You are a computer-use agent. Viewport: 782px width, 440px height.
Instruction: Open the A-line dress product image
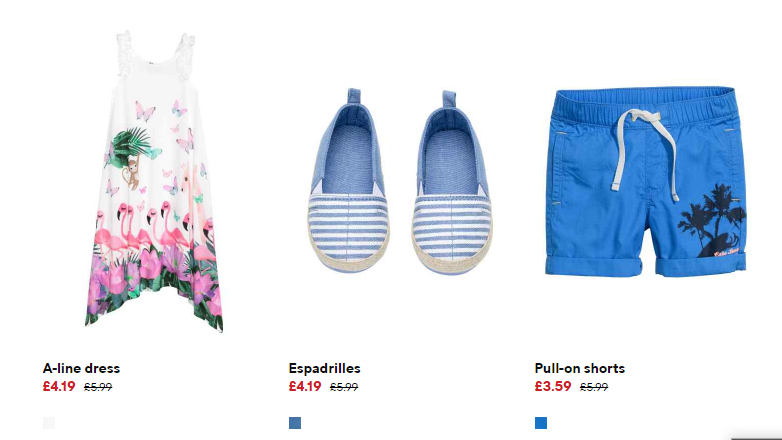click(154, 181)
